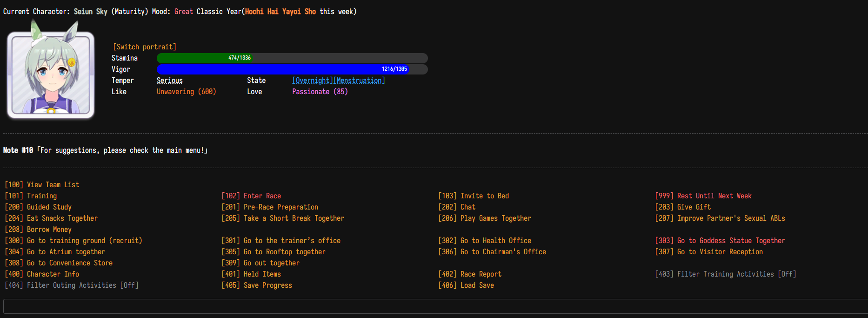Click the Menstruation state tag
Screen dimensions: 868x318
pos(359,81)
